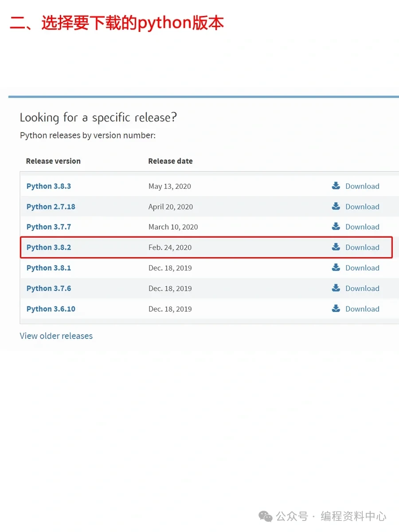Click download icon for Python 3.8.1
This screenshot has height=532, width=399.
336,267
